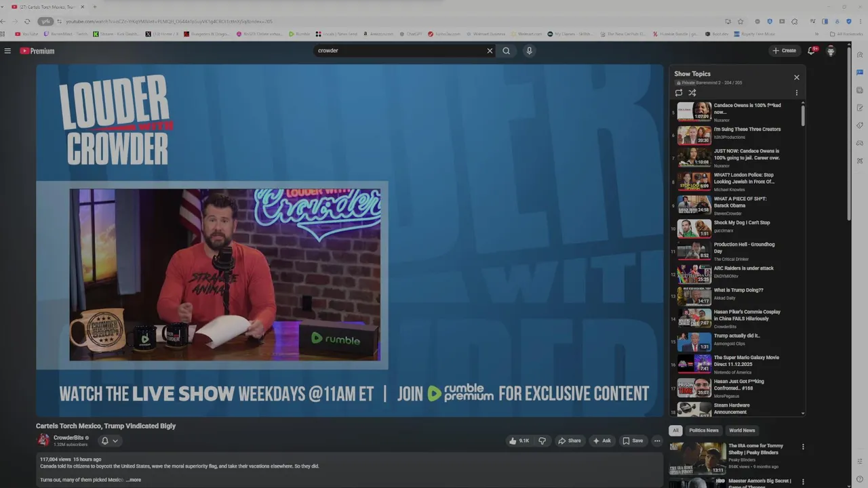Save video to a playlist

(633, 441)
